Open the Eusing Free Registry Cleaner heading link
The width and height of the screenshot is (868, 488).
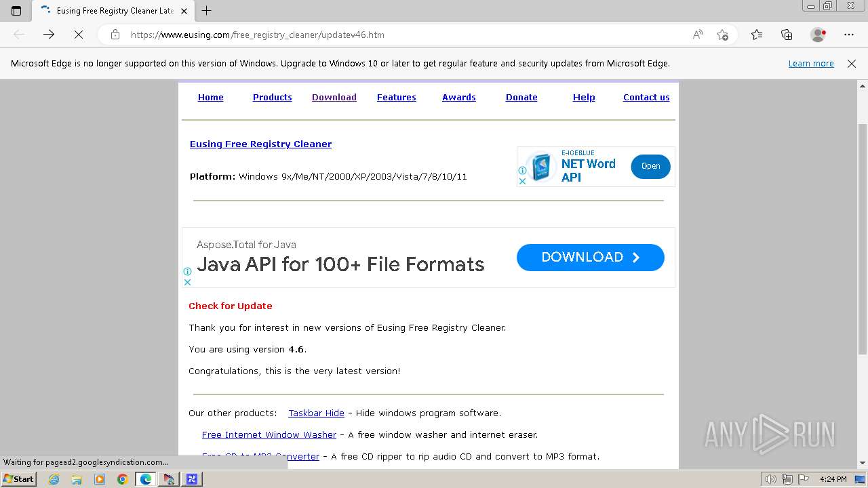coord(260,144)
